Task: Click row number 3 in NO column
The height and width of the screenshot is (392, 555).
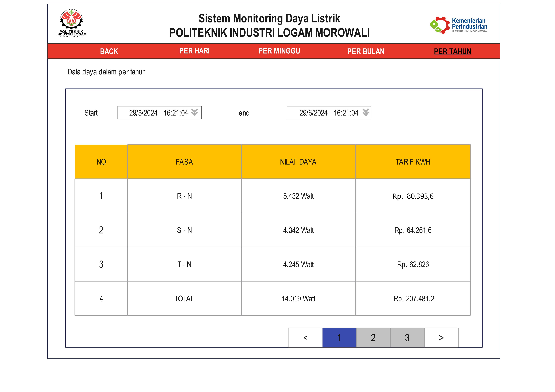Action: [101, 264]
